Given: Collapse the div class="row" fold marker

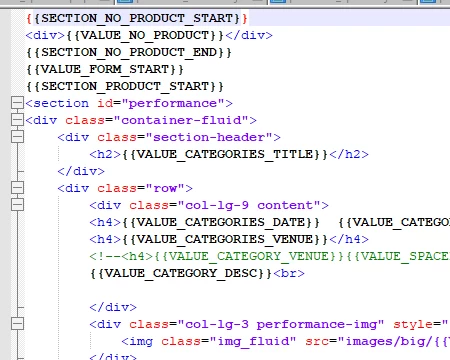Looking at the screenshot, I should (17, 188).
